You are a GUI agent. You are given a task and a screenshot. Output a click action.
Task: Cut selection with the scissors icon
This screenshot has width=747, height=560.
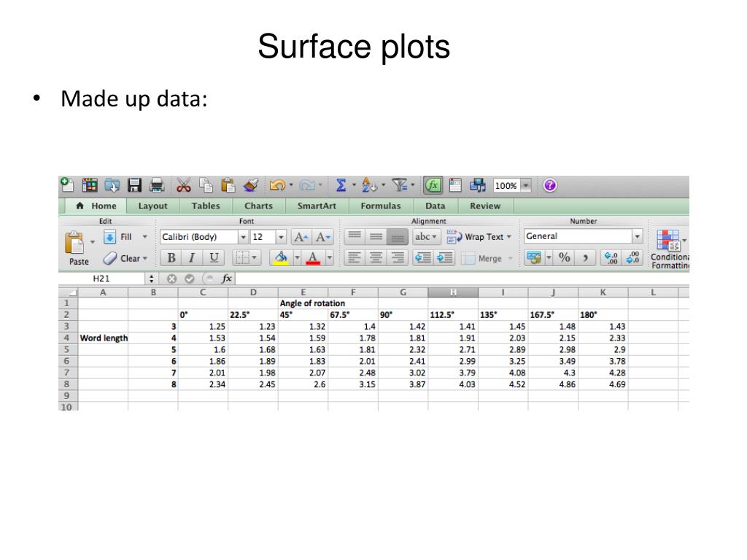pyautogui.click(x=184, y=186)
